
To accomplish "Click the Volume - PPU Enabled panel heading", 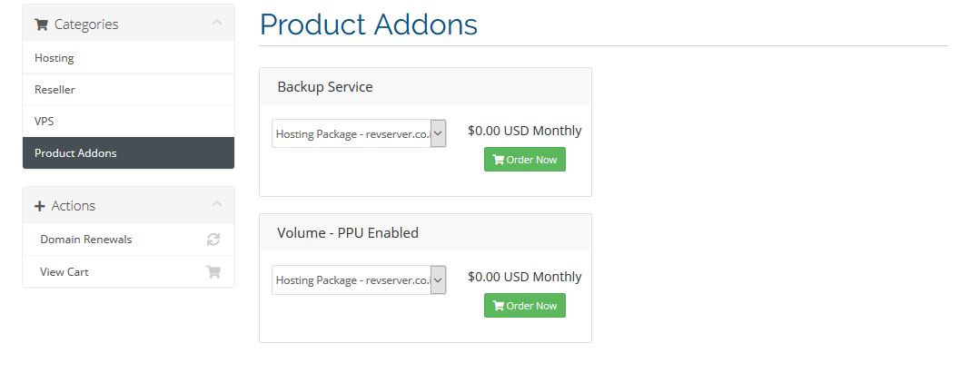I will [x=348, y=233].
